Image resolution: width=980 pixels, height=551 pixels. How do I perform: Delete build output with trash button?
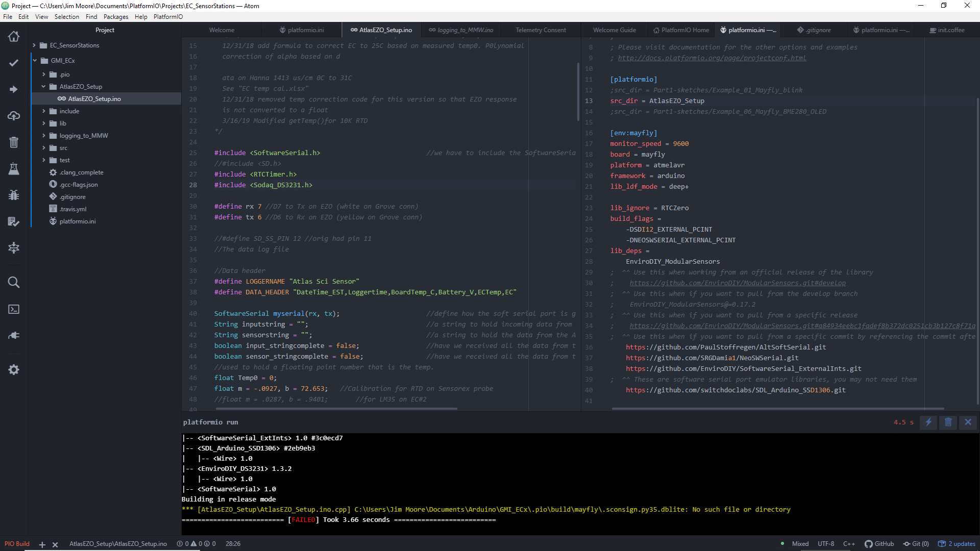pos(948,422)
